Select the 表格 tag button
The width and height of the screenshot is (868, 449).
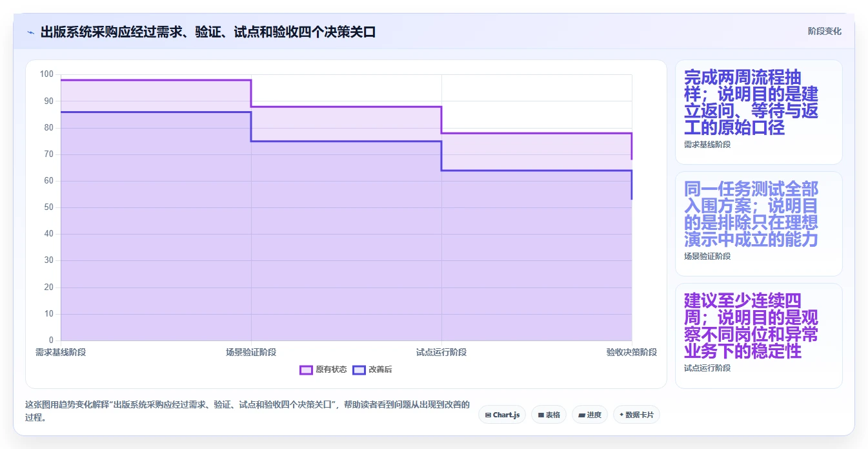549,415
